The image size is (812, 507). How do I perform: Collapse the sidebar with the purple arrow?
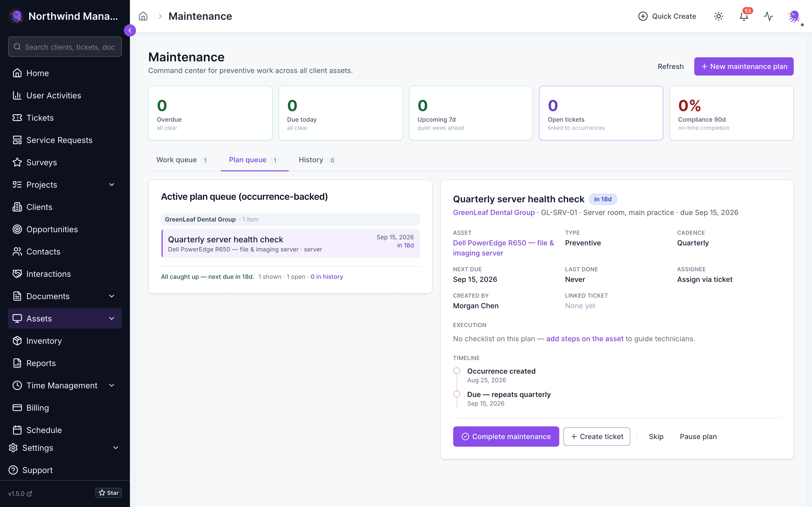click(x=130, y=30)
